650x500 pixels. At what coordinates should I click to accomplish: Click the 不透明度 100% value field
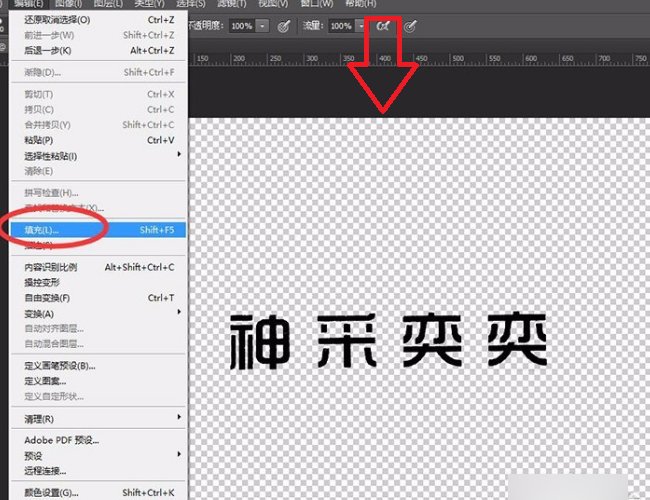(242, 26)
